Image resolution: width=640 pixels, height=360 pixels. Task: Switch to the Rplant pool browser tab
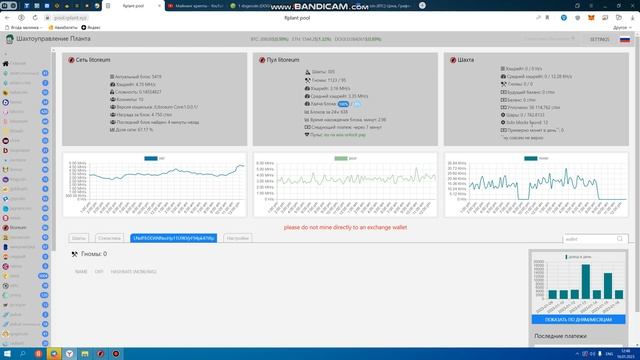click(x=133, y=6)
